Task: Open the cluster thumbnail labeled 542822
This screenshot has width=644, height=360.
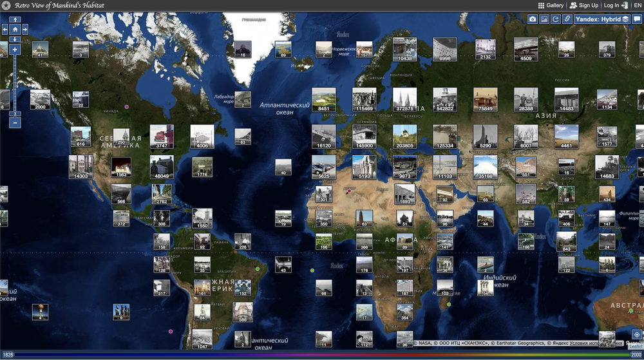Action: coord(445,99)
